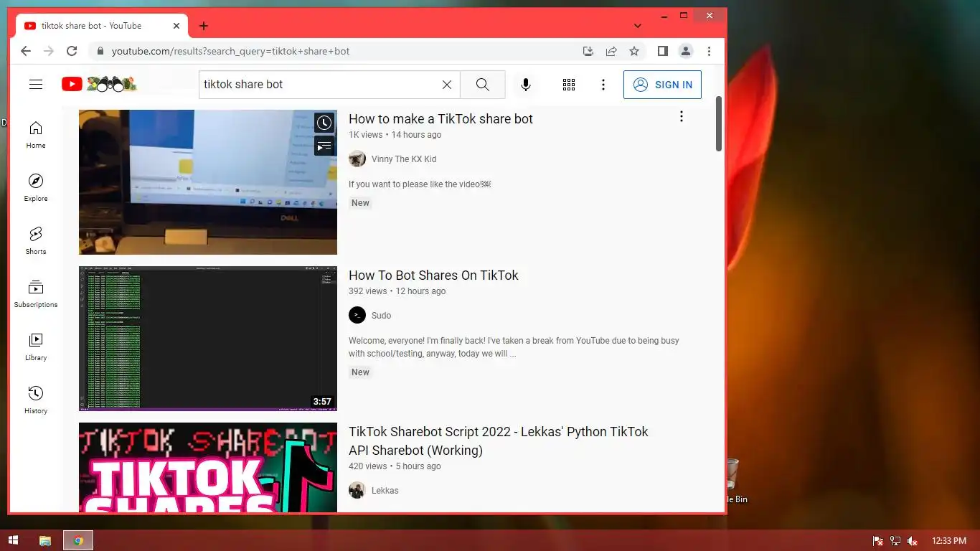Click the volume tray icon
The height and width of the screenshot is (551, 980).
coord(913,541)
